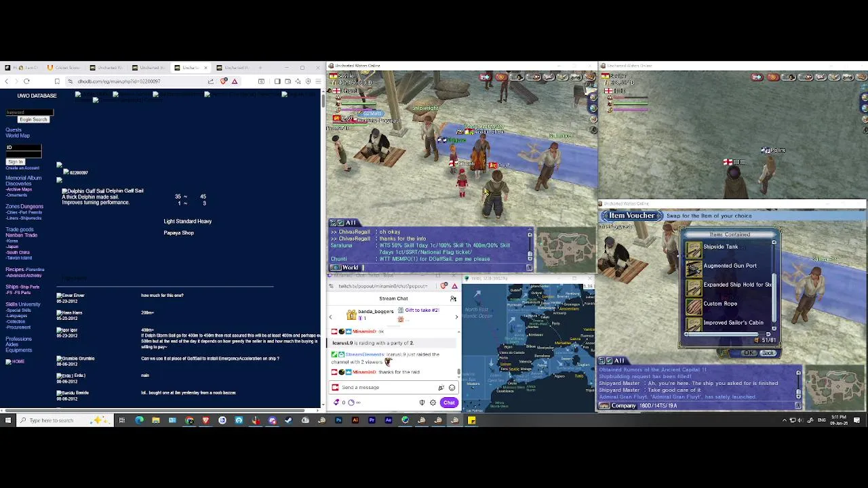This screenshot has height=488, width=868.
Task: Open the Skills University link
Action: pyautogui.click(x=23, y=304)
